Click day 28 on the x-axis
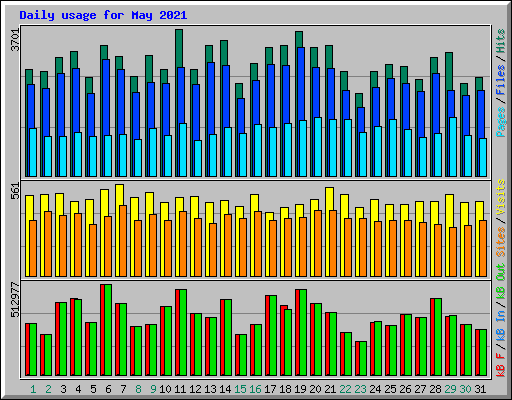512x400 pixels. (435, 389)
